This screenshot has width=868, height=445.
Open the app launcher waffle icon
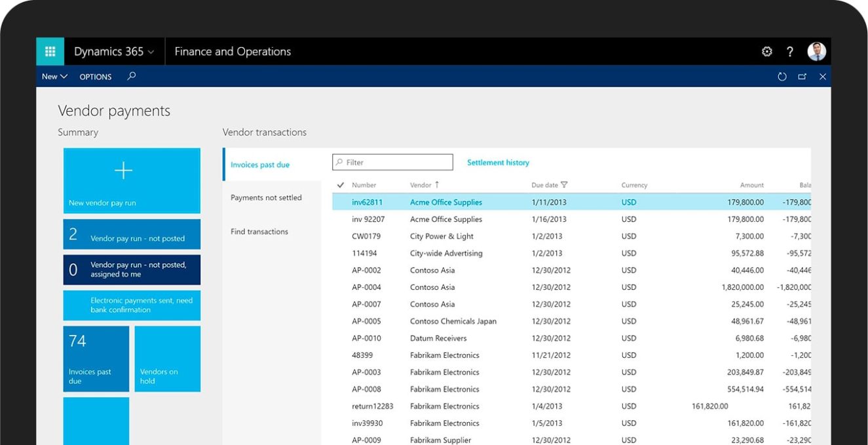[x=50, y=52]
